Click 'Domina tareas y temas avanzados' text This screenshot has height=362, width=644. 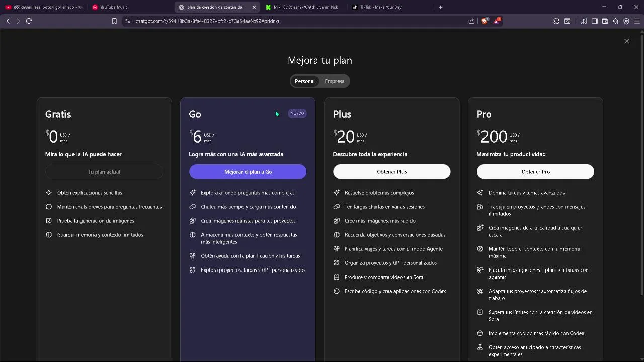click(x=526, y=193)
